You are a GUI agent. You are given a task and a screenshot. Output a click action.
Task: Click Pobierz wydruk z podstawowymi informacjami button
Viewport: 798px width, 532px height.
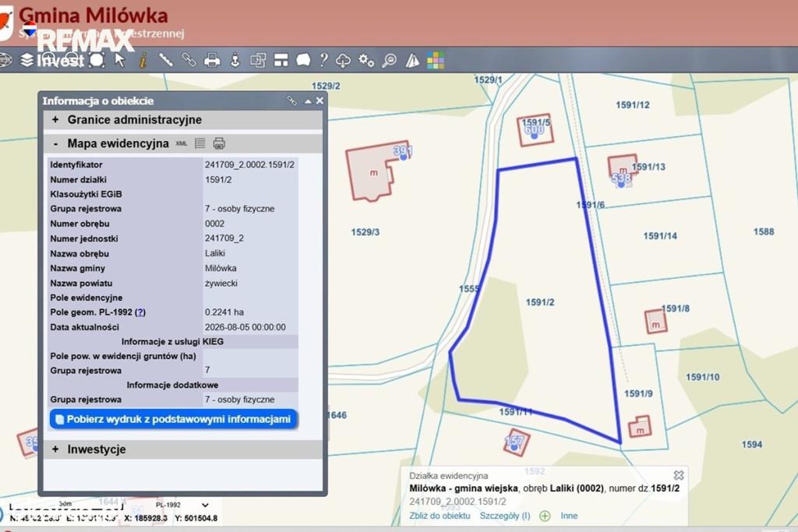pos(174,419)
